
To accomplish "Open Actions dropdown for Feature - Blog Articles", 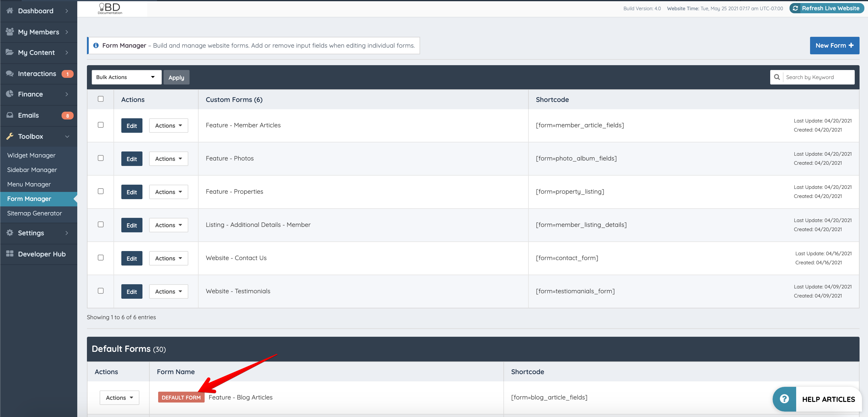I will click(x=119, y=397).
